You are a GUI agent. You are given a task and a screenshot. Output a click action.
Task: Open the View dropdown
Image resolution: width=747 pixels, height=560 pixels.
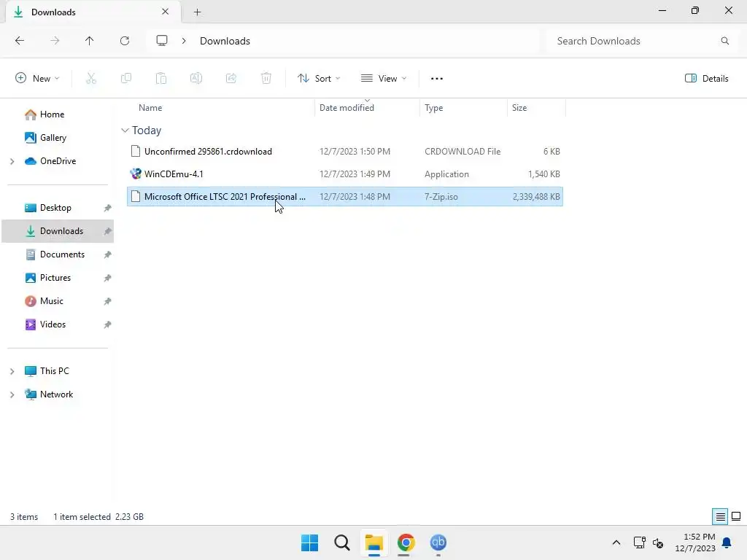(x=384, y=78)
